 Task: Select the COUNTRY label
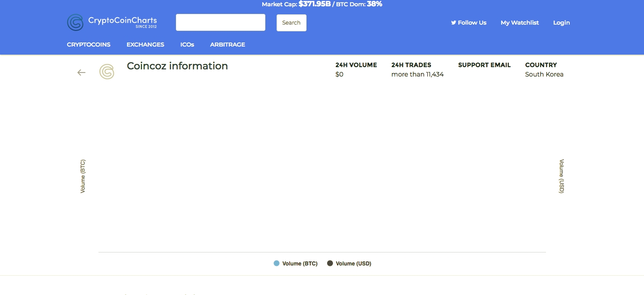pyautogui.click(x=541, y=65)
